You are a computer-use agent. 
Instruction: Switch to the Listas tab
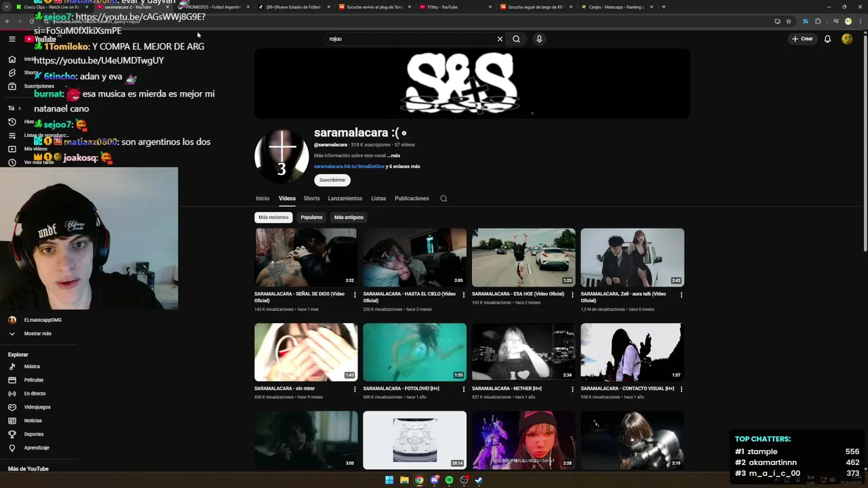[x=378, y=199]
